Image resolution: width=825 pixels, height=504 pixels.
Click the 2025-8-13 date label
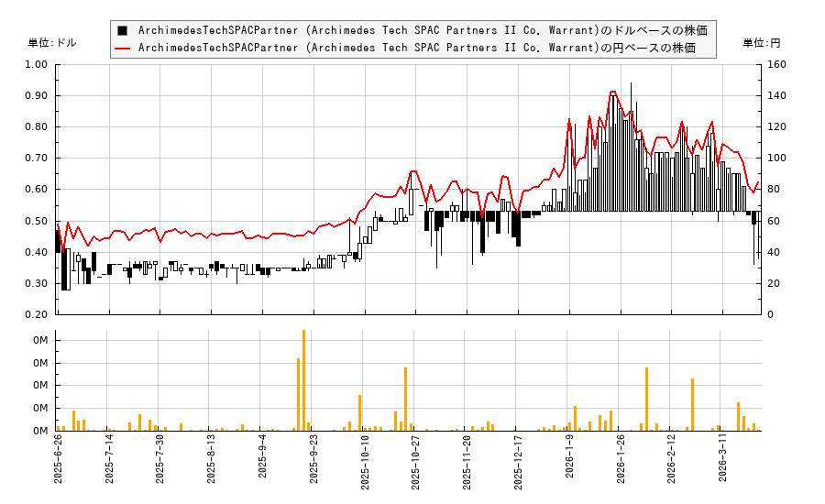[x=211, y=459]
